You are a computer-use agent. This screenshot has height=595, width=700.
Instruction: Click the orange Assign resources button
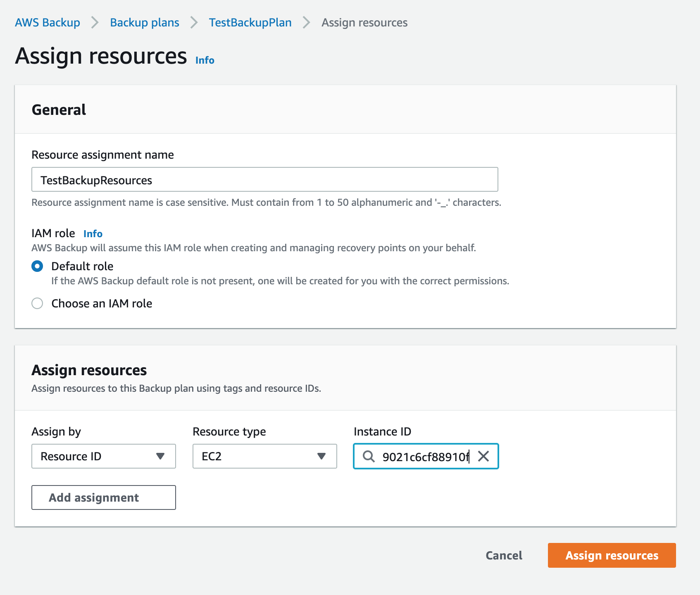coord(612,555)
